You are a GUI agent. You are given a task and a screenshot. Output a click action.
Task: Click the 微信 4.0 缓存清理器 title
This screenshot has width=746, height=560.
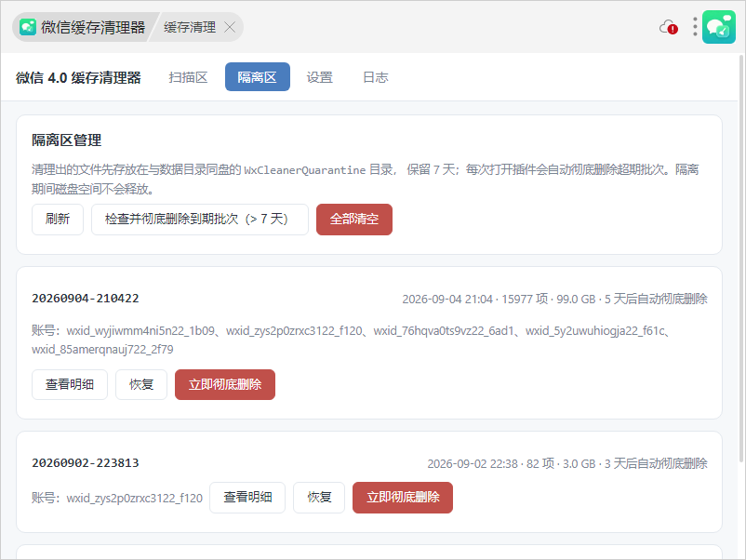click(78, 77)
